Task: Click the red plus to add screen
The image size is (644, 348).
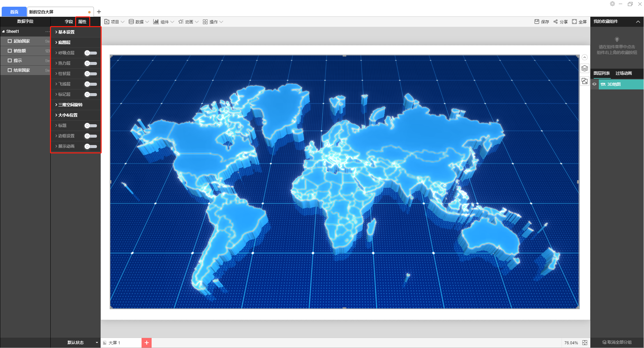Action: [147, 343]
